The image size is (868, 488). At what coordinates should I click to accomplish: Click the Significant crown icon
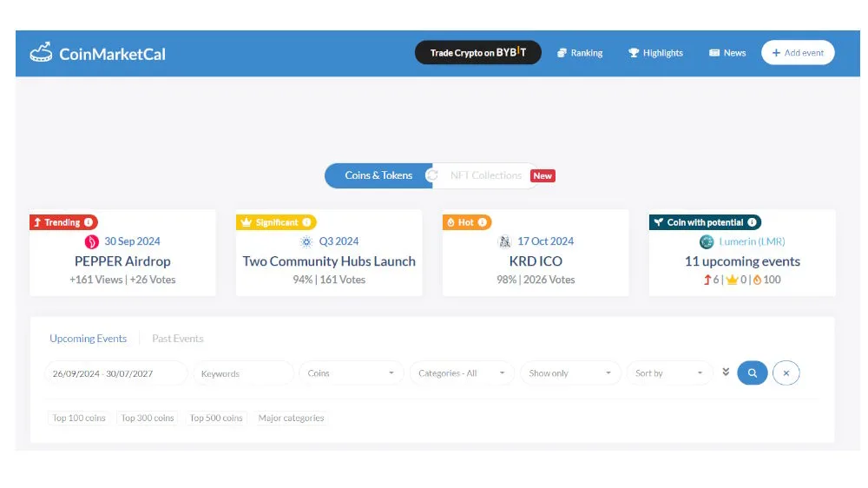click(x=247, y=222)
